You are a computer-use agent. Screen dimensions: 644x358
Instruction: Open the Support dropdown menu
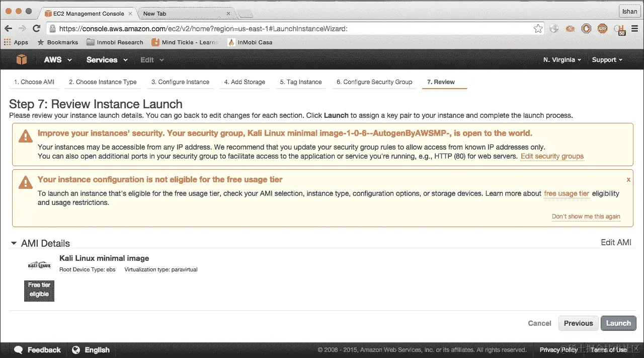click(607, 59)
